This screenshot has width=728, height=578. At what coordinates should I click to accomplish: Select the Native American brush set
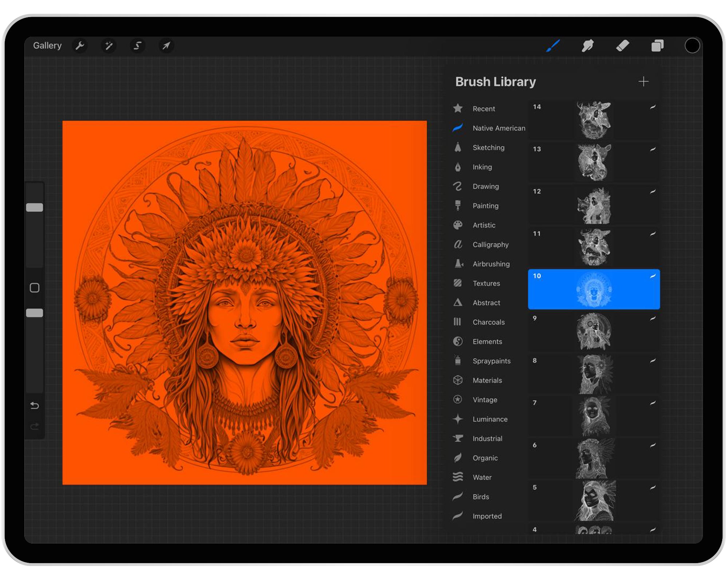point(499,128)
